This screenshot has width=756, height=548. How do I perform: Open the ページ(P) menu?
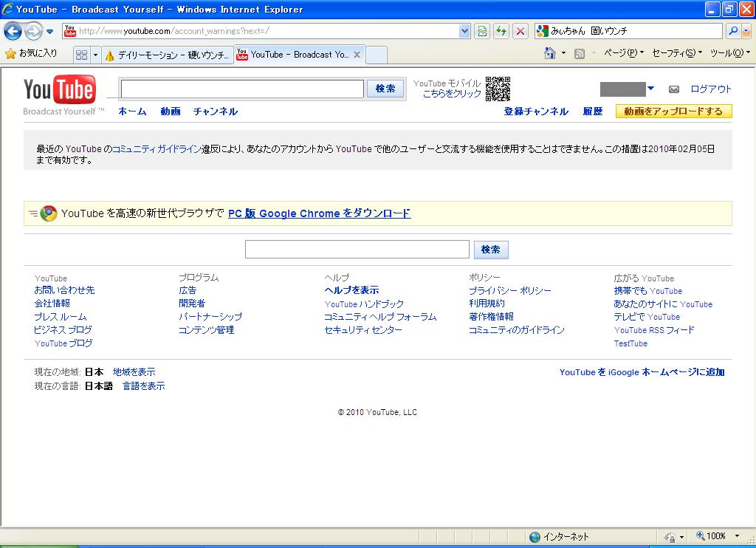[624, 53]
